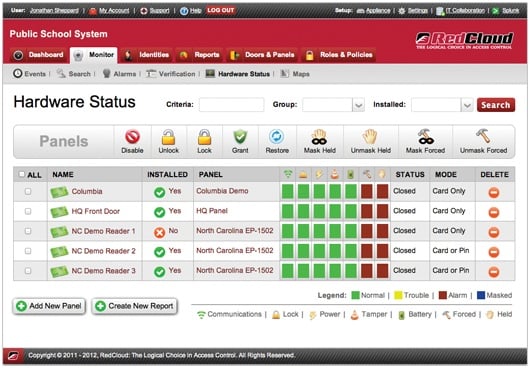Check the Columbia row checkbox
The height and width of the screenshot is (368, 530).
tap(28, 191)
